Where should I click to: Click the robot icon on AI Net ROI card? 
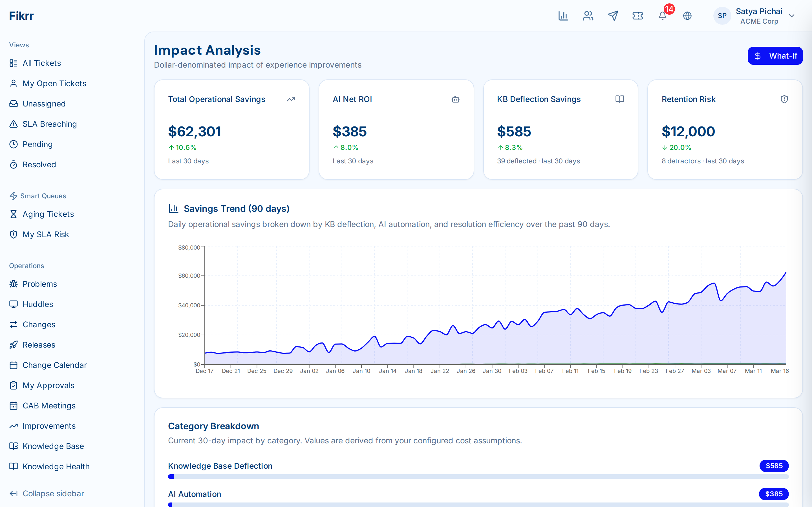(455, 99)
